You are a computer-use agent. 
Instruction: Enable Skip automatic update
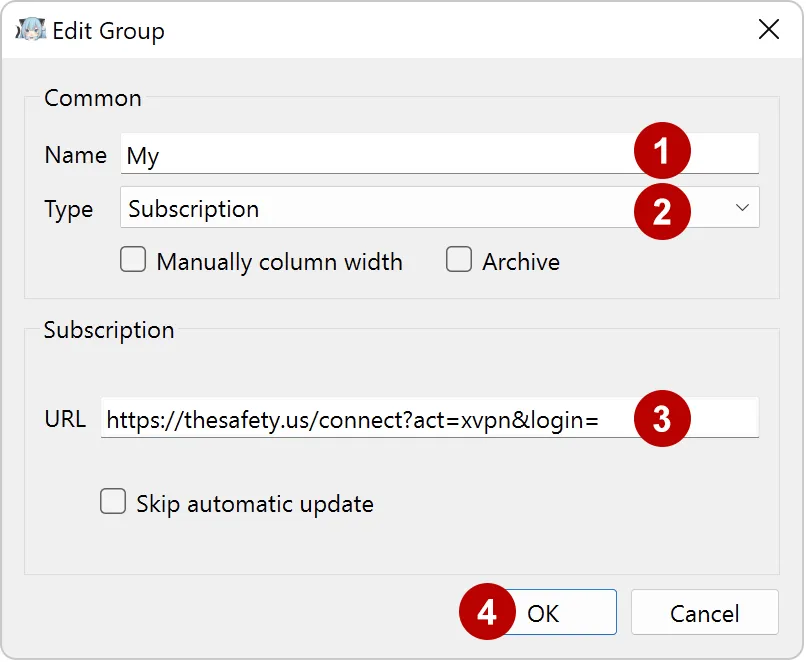pos(113,501)
